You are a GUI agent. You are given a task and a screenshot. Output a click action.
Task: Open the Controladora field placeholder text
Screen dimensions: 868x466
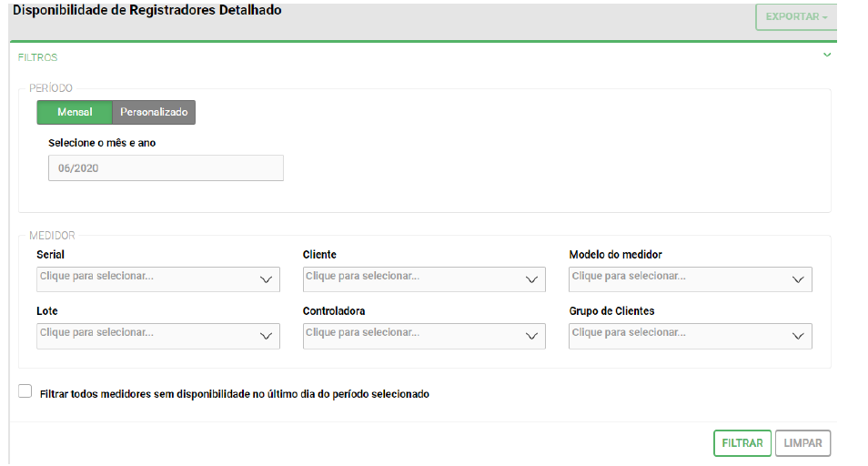point(362,333)
